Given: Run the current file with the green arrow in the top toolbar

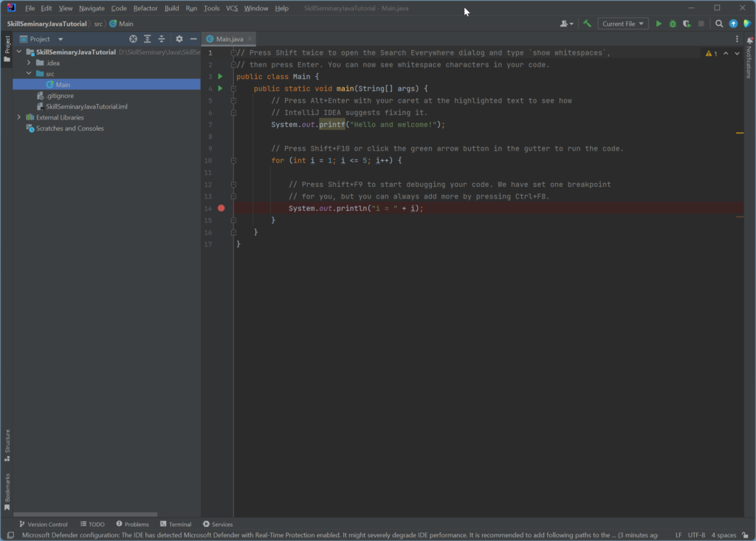Looking at the screenshot, I should tap(659, 24).
